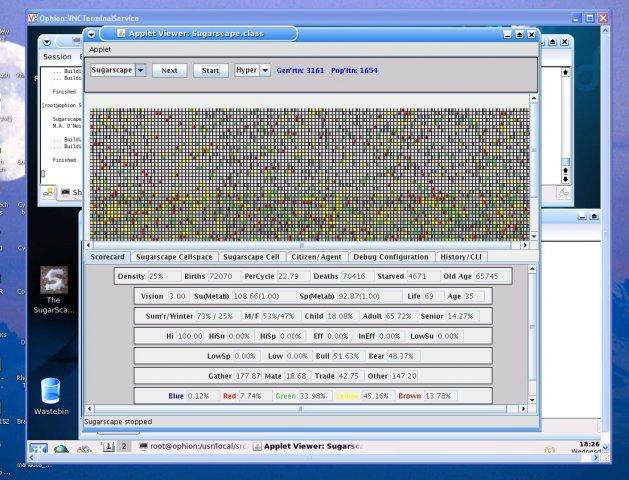Screen dimensions: 629x480
Task: Click the Vision field showing 3.00
Action: pos(177,296)
